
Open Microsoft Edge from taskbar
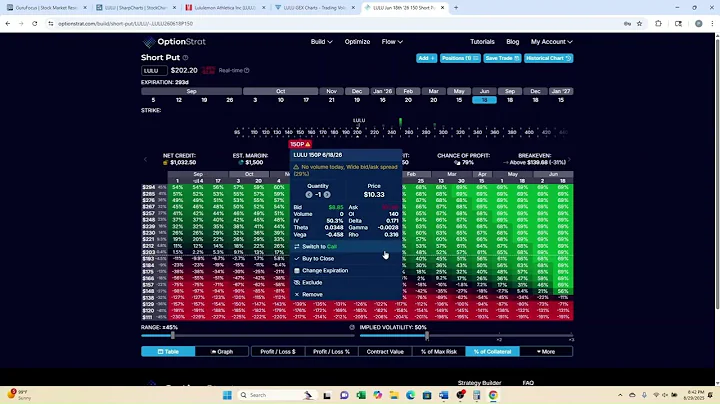pos(411,395)
